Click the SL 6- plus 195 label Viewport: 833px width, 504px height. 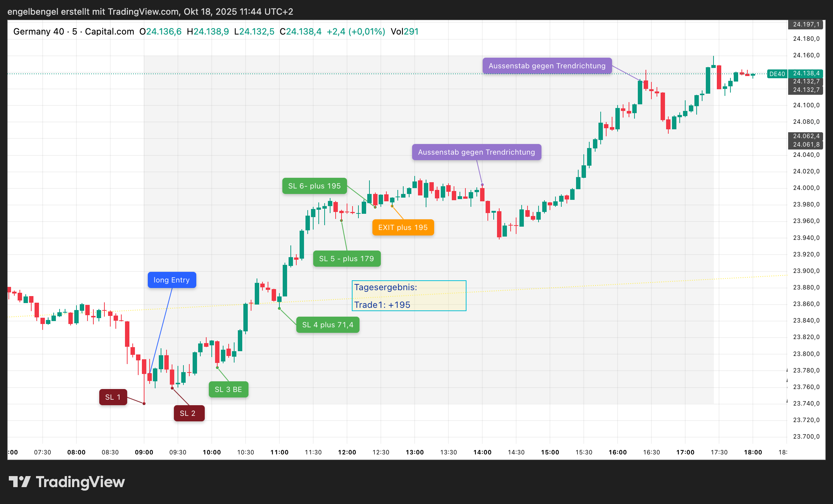pos(314,186)
